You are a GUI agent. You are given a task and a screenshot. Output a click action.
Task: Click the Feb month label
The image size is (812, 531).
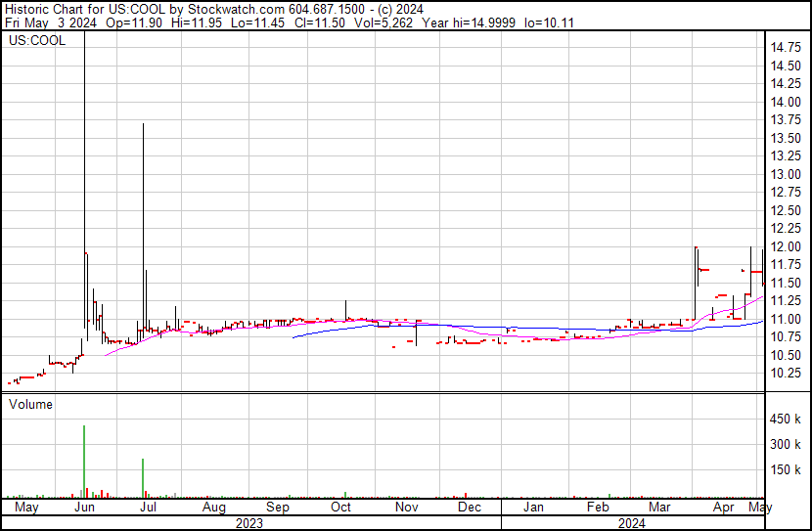[x=598, y=508]
